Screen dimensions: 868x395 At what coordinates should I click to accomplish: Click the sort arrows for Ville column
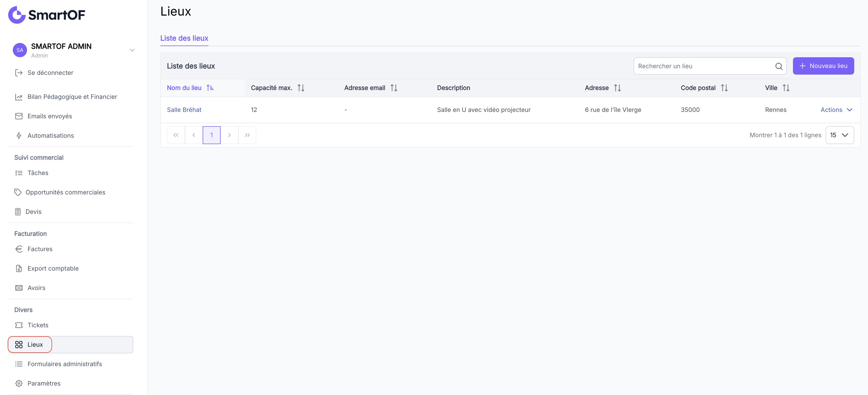pos(786,88)
